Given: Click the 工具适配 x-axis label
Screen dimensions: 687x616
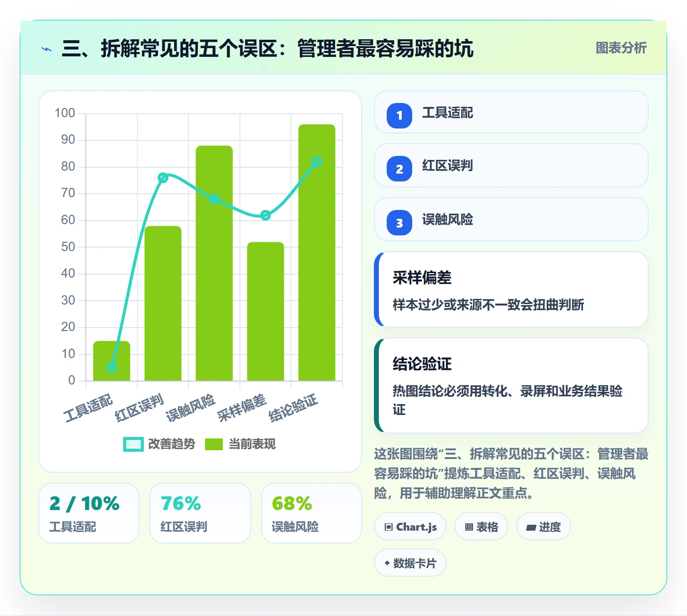Looking at the screenshot, I should point(88,408).
